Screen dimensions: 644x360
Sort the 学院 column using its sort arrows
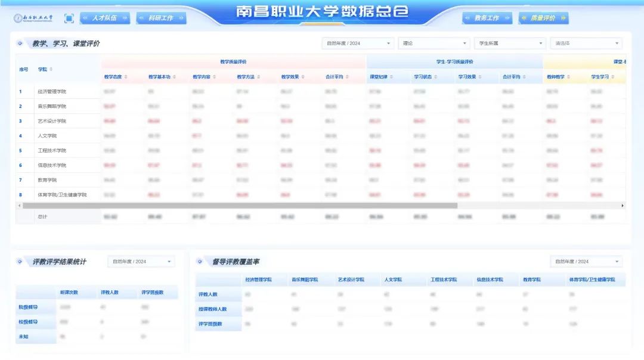[x=51, y=70]
